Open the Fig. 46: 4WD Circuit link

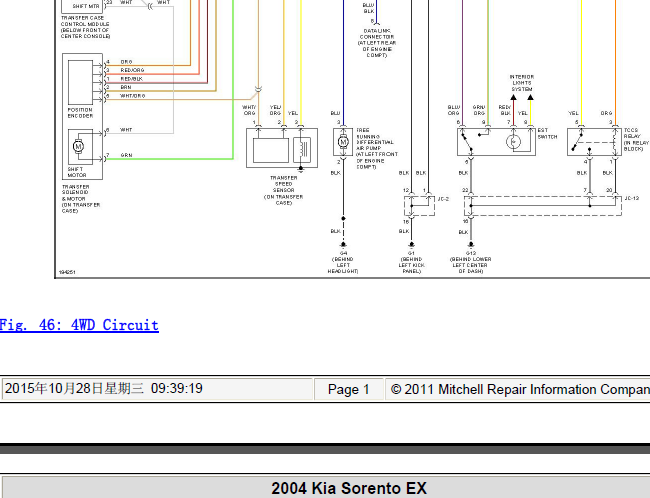click(79, 325)
